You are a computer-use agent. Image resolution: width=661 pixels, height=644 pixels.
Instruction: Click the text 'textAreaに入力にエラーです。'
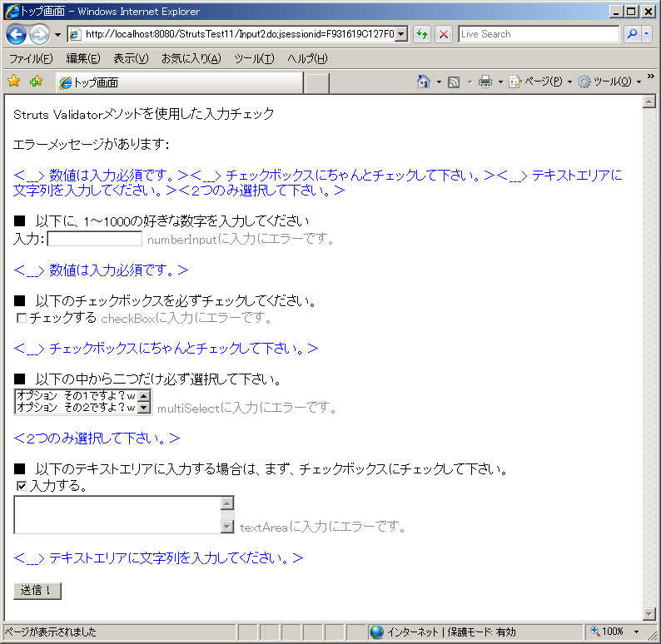323,527
